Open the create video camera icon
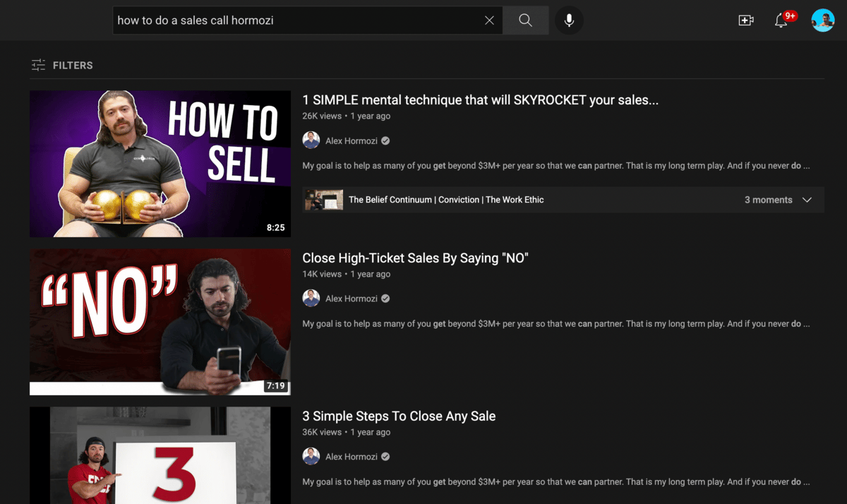Screen dimensions: 847x504 click(746, 20)
